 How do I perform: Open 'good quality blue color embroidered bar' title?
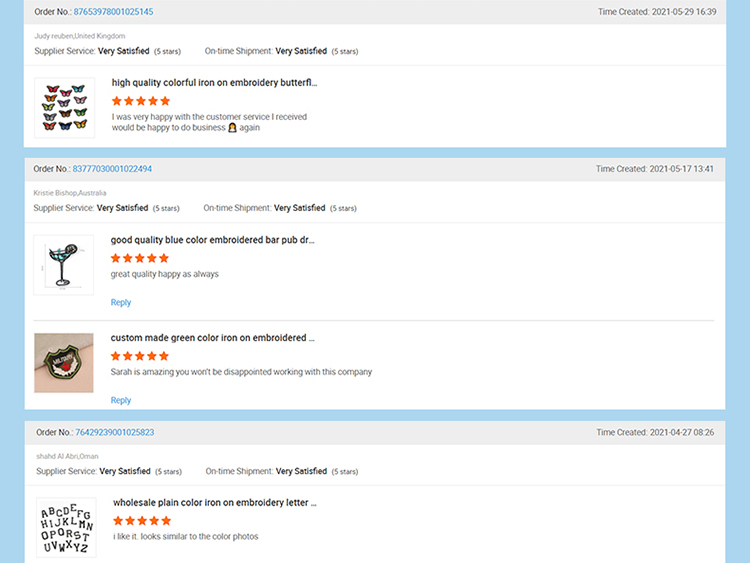(212, 240)
